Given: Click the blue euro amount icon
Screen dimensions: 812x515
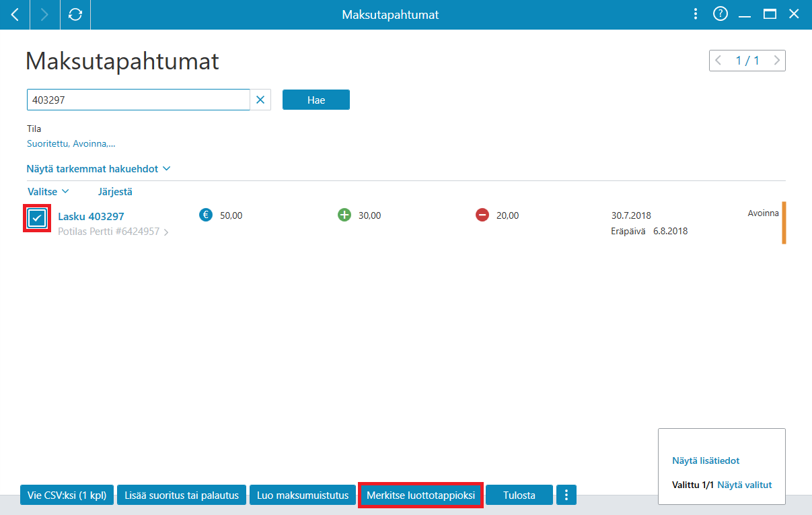Looking at the screenshot, I should click(206, 215).
